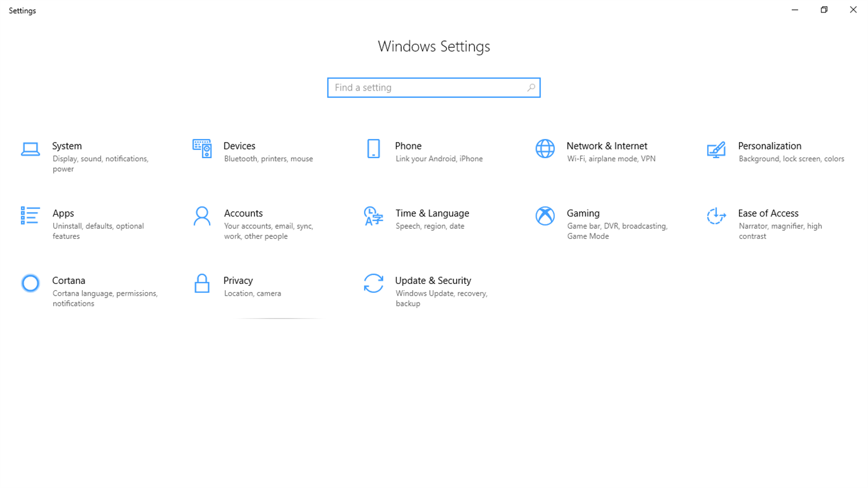
Task: Click the Settings label in the title bar
Action: (x=22, y=10)
